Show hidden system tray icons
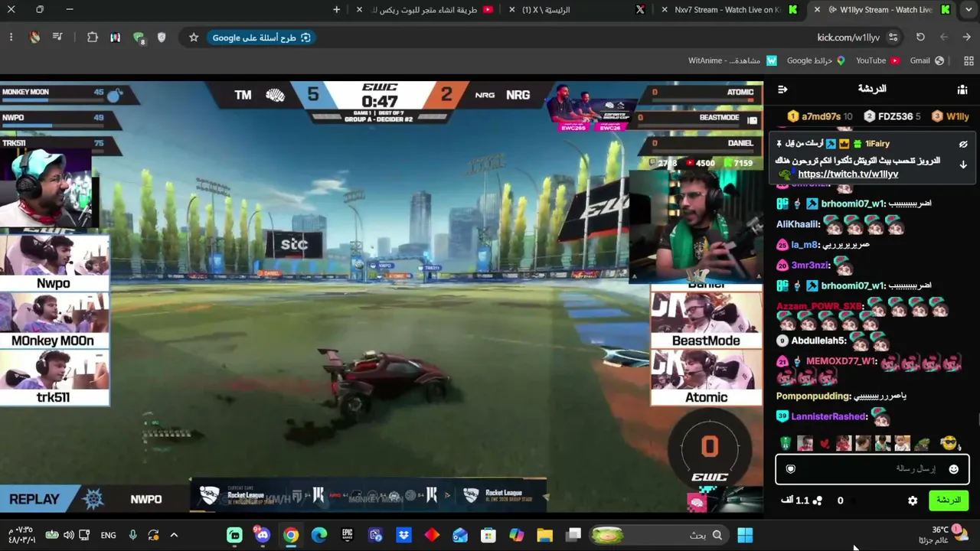Image resolution: width=980 pixels, height=551 pixels. (x=174, y=536)
